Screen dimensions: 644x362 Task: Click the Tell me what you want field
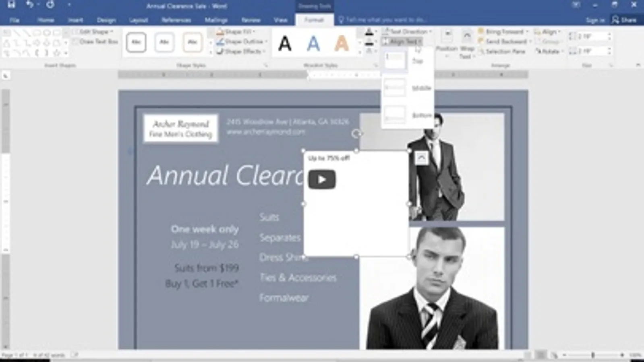pos(383,20)
